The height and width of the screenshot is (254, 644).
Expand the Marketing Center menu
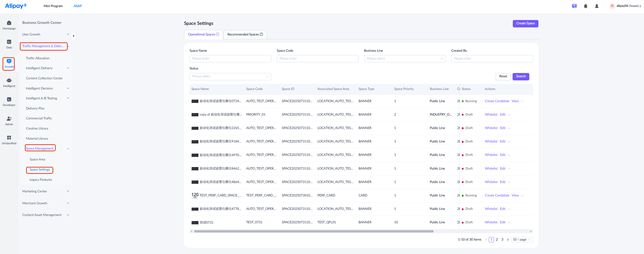[46, 191]
